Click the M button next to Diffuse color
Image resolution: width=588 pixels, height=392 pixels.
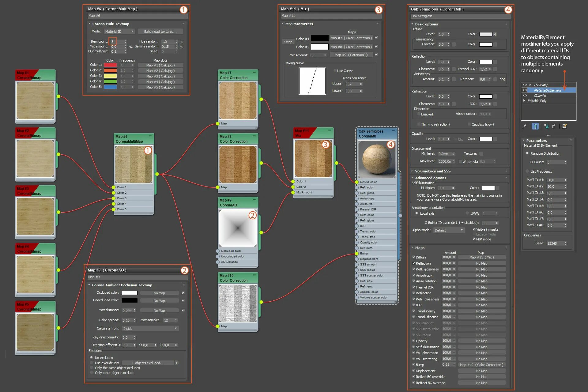[x=495, y=35]
